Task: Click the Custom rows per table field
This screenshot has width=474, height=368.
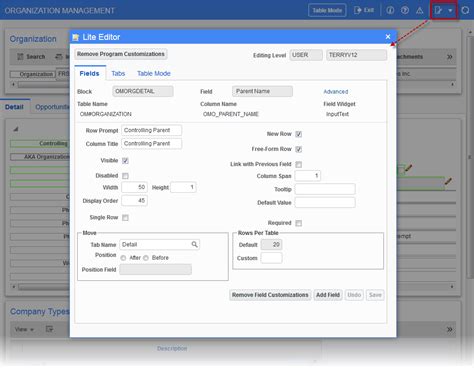Action: [x=271, y=258]
